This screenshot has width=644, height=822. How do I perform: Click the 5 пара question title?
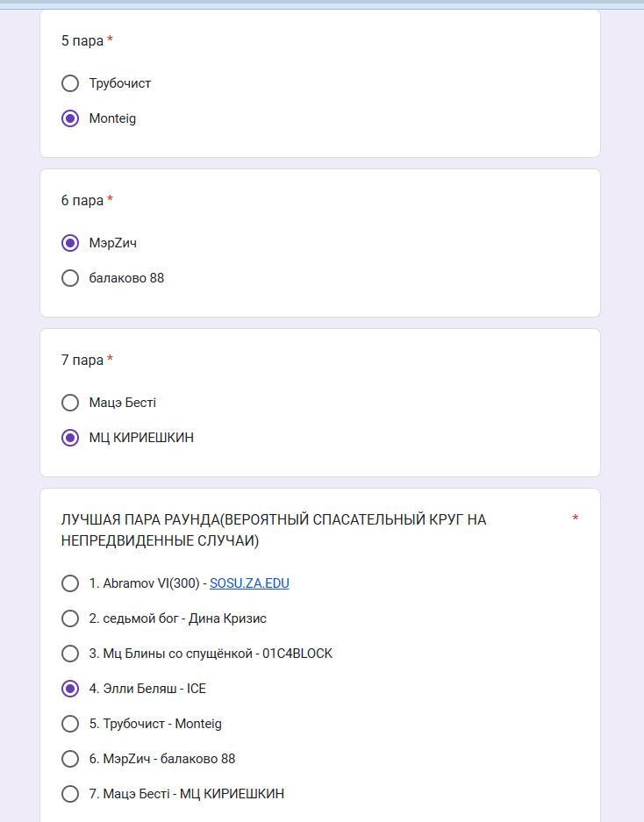[x=82, y=41]
